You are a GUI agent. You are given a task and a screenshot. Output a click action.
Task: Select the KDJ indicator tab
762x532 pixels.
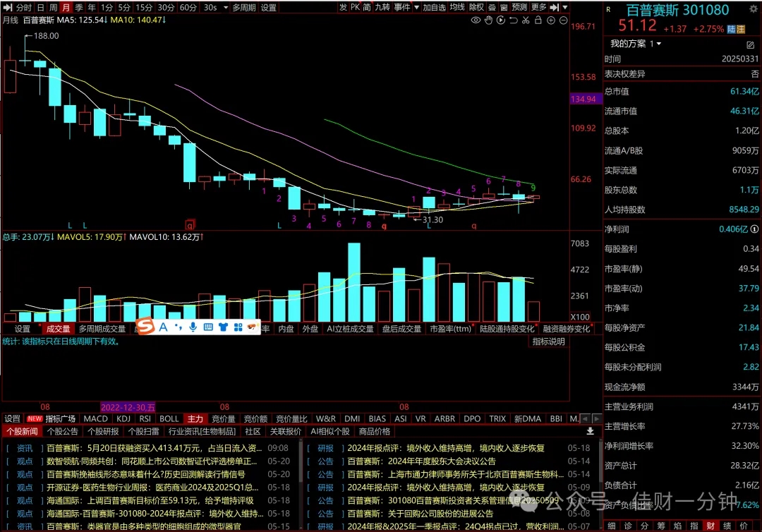coord(123,419)
